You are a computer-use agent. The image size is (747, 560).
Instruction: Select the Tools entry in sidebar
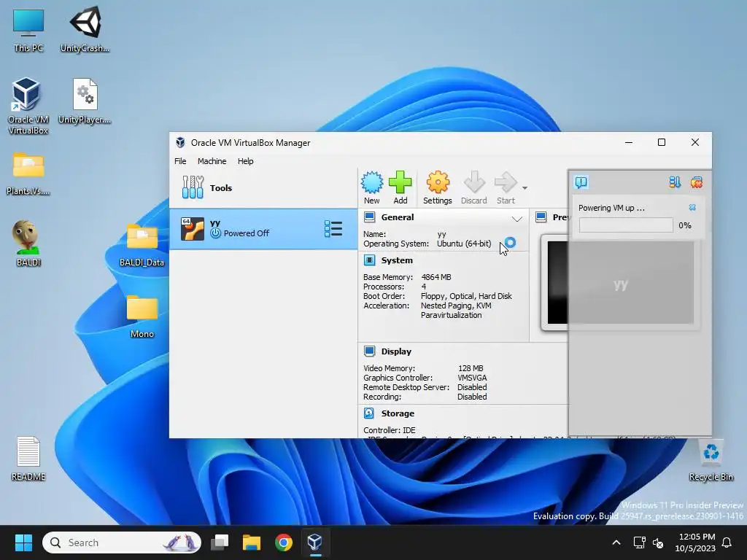pyautogui.click(x=263, y=187)
